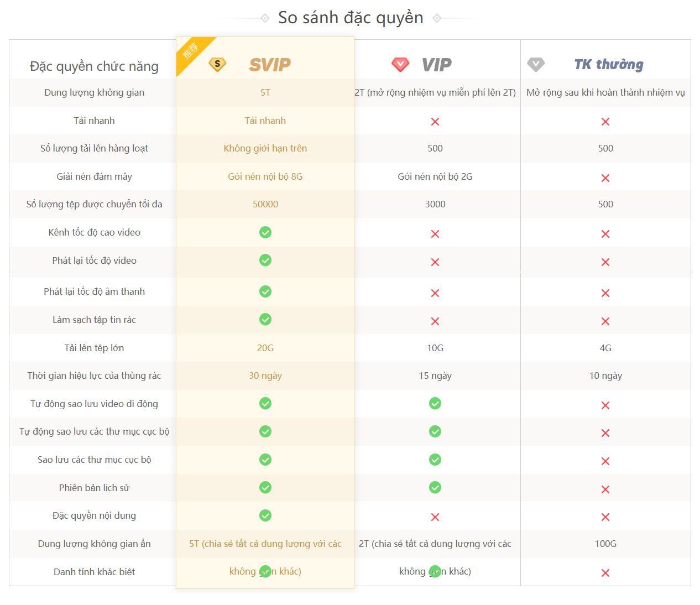Select the TK thường column heading
This screenshot has height=605, width=700.
pos(609,65)
